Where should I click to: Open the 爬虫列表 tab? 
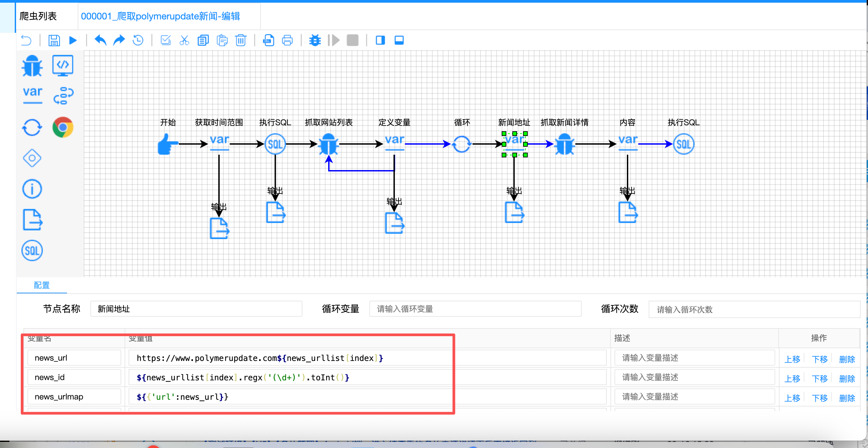tap(38, 16)
